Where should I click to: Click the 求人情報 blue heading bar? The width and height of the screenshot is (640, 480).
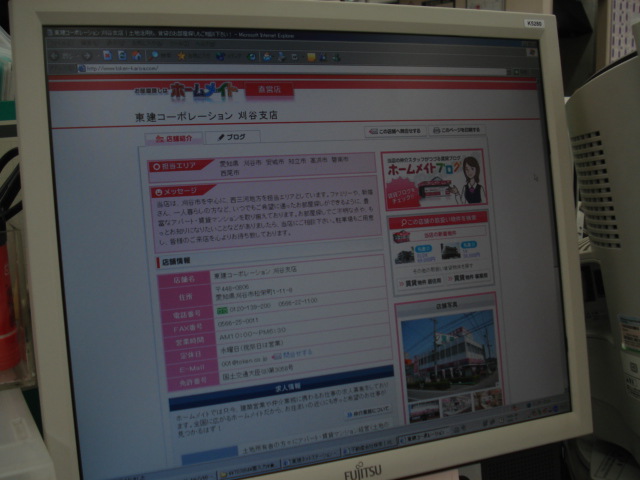tap(282, 389)
